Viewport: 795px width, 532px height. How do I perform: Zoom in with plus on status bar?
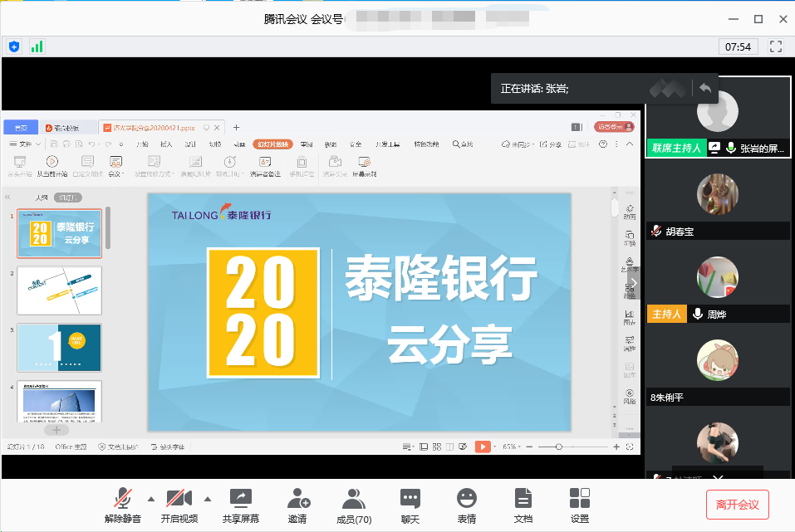pyautogui.click(x=616, y=447)
